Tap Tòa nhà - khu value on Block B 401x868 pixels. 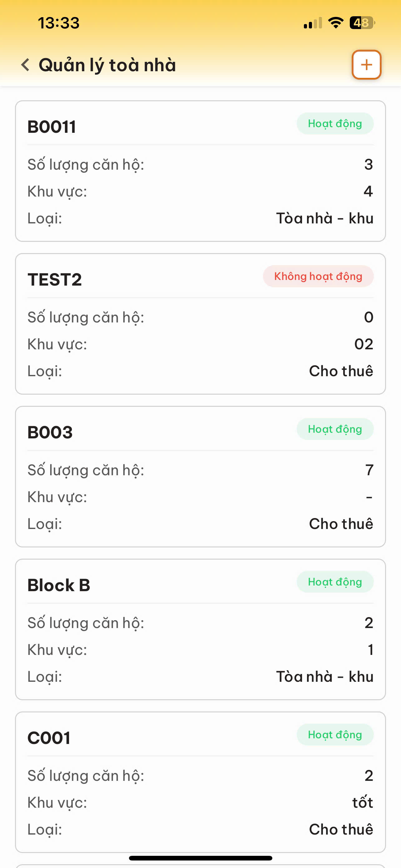click(x=324, y=676)
